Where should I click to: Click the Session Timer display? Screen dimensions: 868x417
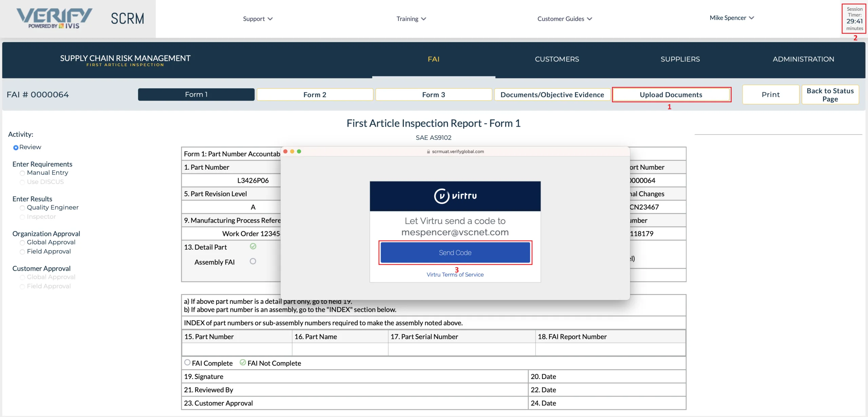(x=854, y=19)
